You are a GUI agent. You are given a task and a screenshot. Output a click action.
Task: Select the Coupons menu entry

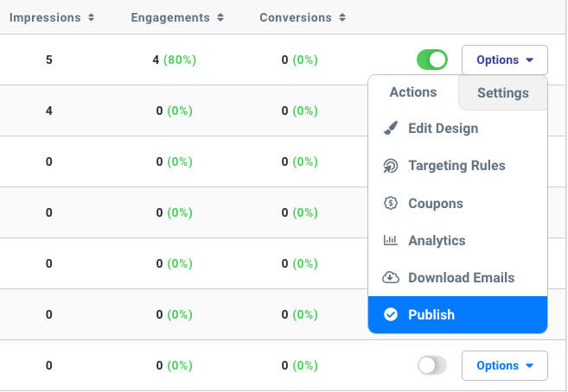tap(436, 204)
